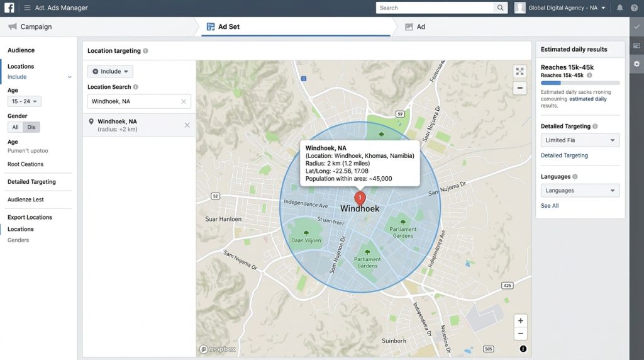Expand the Include chevron in left sidebar
The width and height of the screenshot is (644, 360).
[69, 77]
